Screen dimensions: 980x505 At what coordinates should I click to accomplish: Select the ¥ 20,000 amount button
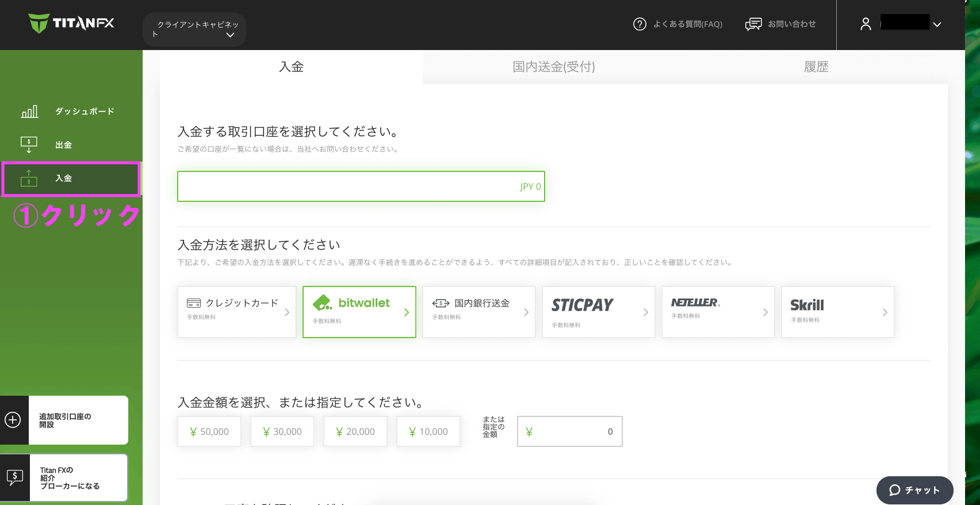coord(355,431)
